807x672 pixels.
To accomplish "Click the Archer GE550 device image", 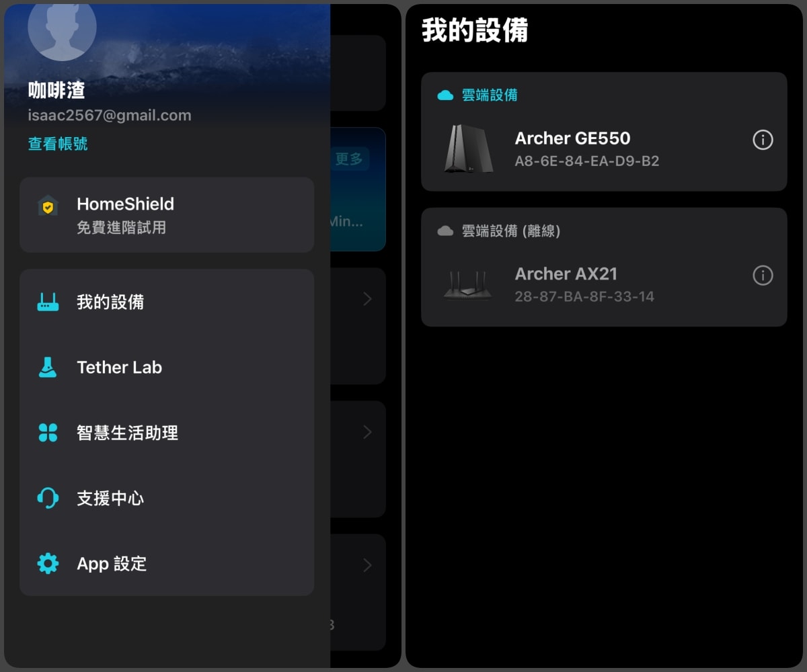I will click(469, 149).
